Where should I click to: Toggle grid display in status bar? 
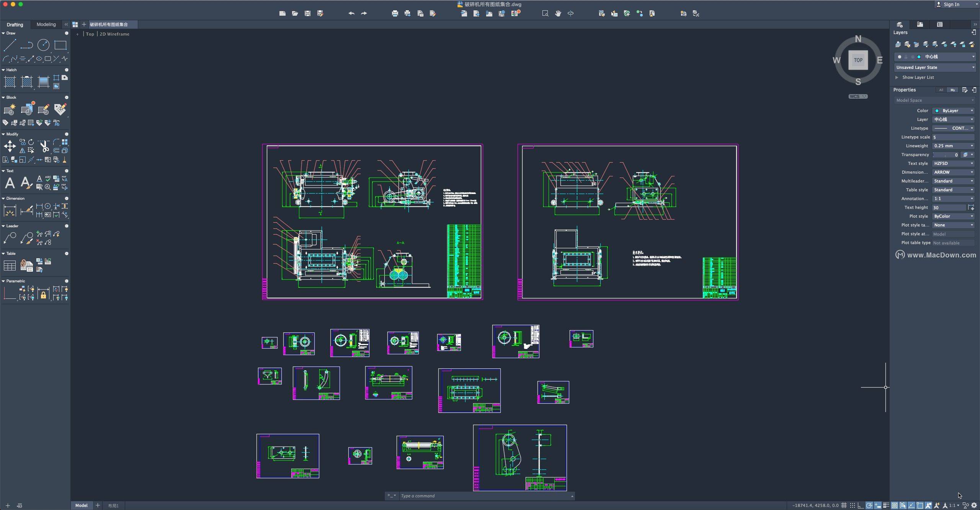click(x=844, y=505)
